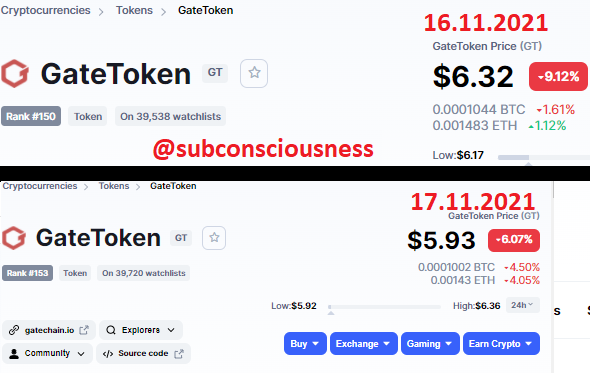Open the gatechain.io website link
The height and width of the screenshot is (373, 590).
[49, 330]
